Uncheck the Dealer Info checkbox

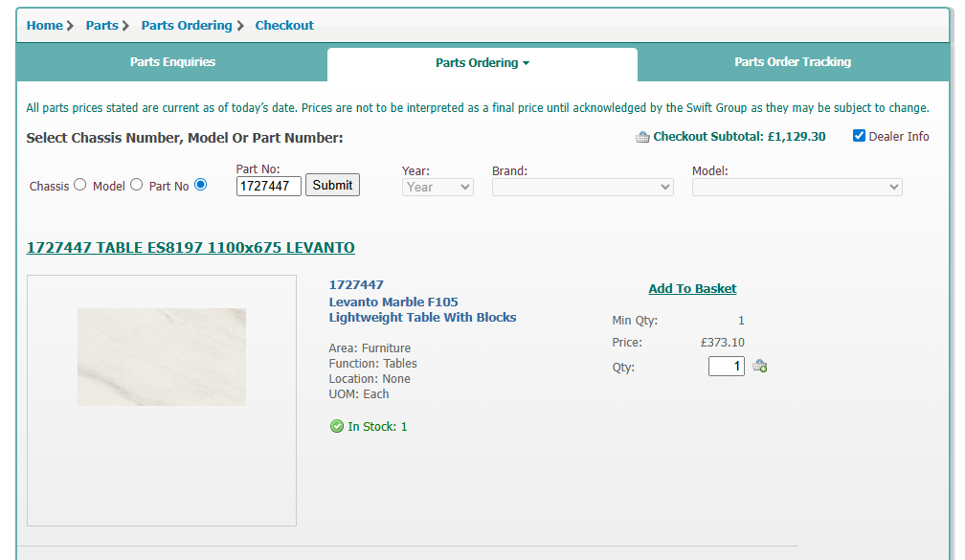tap(859, 136)
